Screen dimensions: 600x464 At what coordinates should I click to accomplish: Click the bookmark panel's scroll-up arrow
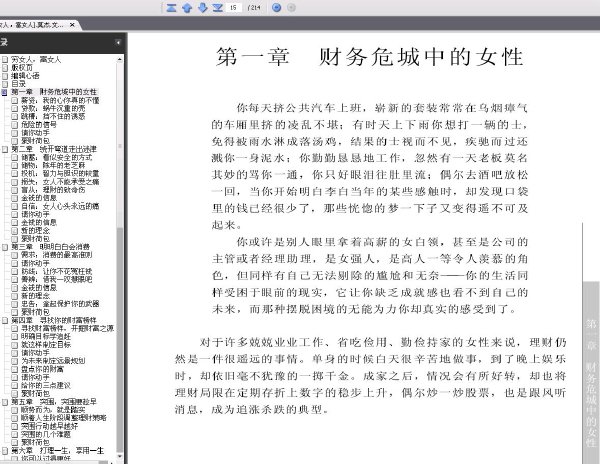120,60
